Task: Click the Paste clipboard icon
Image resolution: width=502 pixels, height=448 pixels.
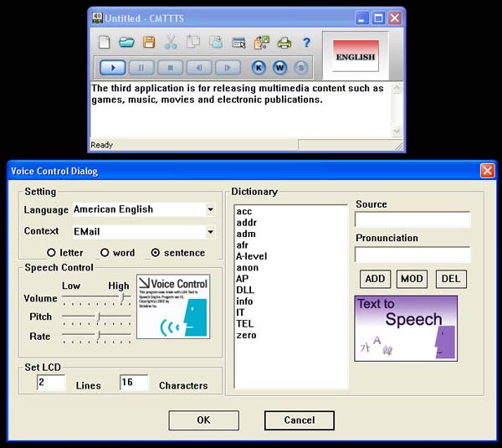Action: click(216, 42)
